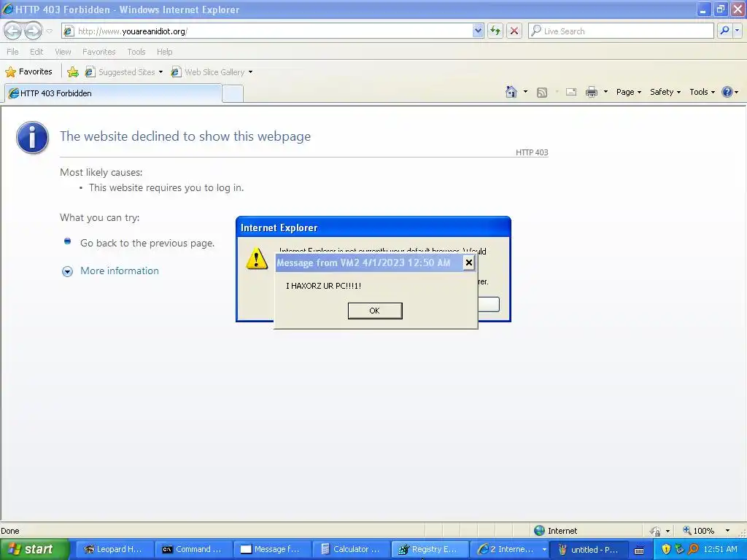Image resolution: width=747 pixels, height=560 pixels.
Task: Click the blue information icon
Action: (x=32, y=137)
